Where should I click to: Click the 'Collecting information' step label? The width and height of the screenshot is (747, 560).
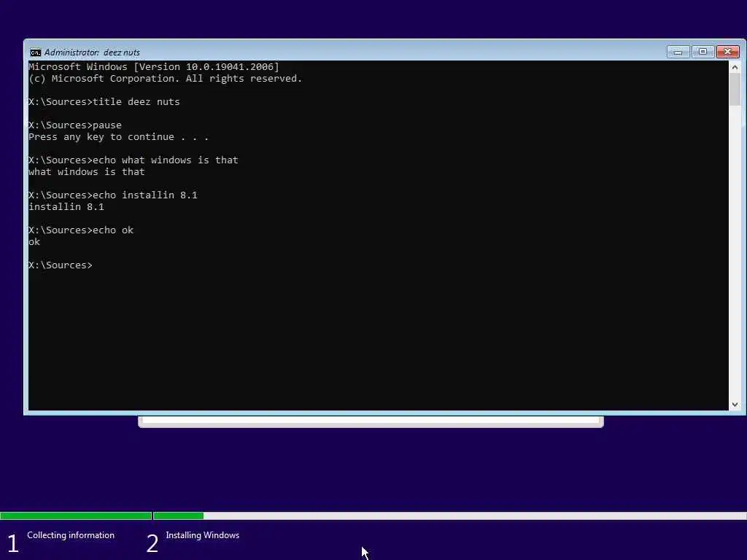point(71,535)
